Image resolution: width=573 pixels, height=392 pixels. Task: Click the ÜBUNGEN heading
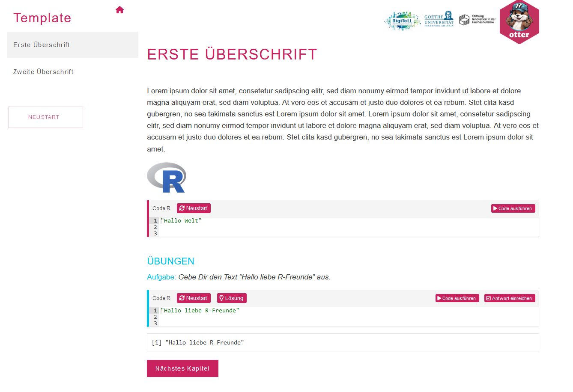point(170,261)
